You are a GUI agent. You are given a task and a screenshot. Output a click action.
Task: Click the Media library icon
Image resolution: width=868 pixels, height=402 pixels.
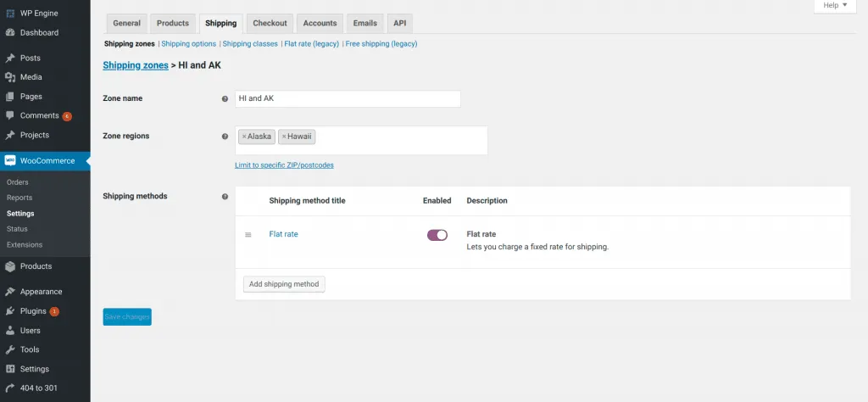10,77
